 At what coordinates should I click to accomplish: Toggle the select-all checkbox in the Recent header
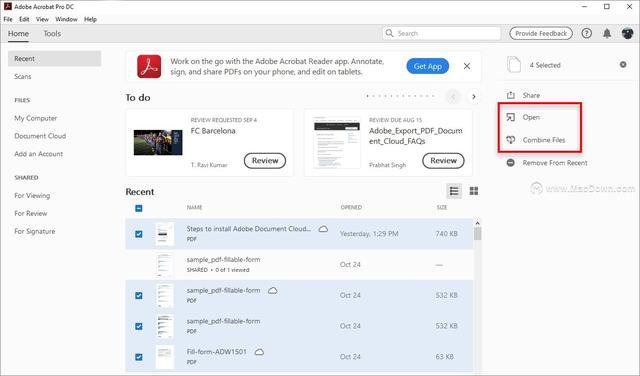pyautogui.click(x=139, y=208)
